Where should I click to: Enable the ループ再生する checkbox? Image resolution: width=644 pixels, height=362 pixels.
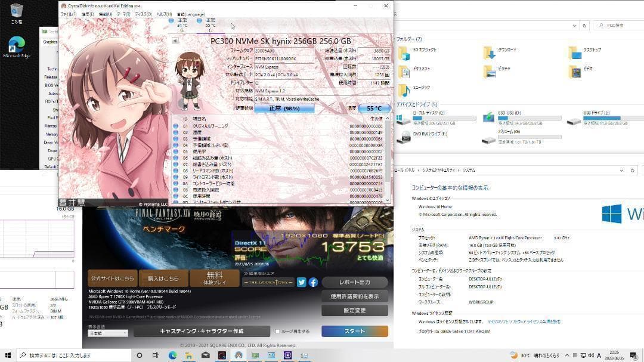click(x=277, y=330)
